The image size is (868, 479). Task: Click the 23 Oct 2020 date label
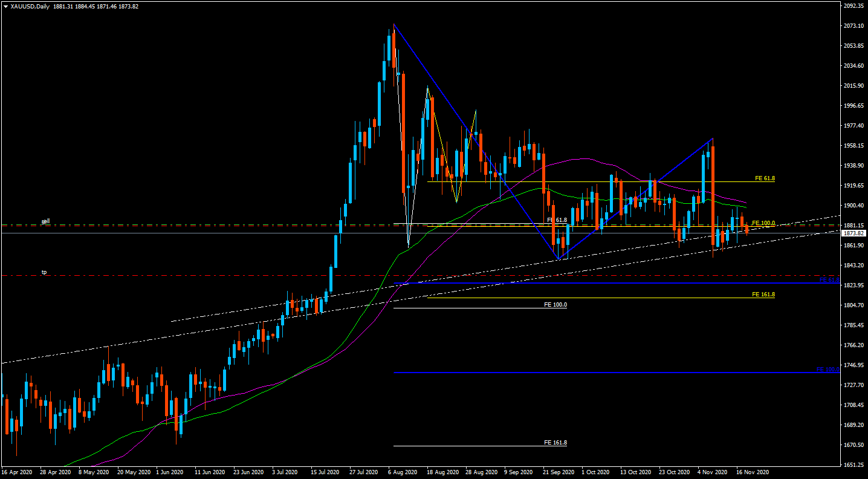pyautogui.click(x=675, y=471)
